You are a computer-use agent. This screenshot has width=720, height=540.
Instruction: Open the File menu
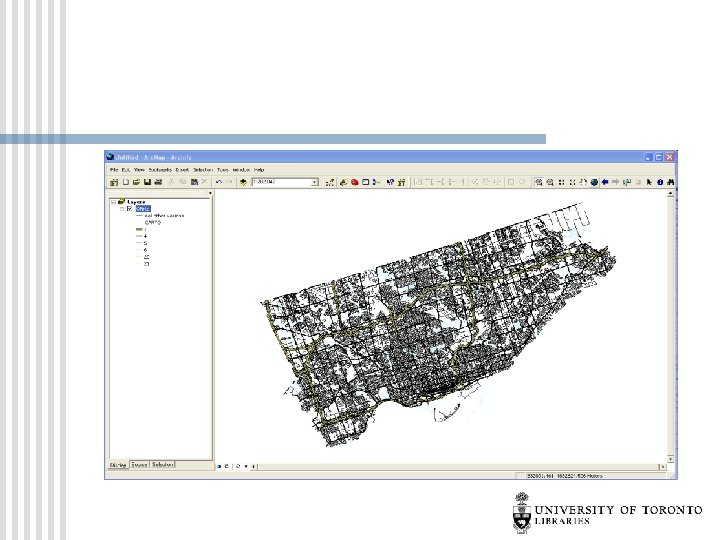point(113,171)
